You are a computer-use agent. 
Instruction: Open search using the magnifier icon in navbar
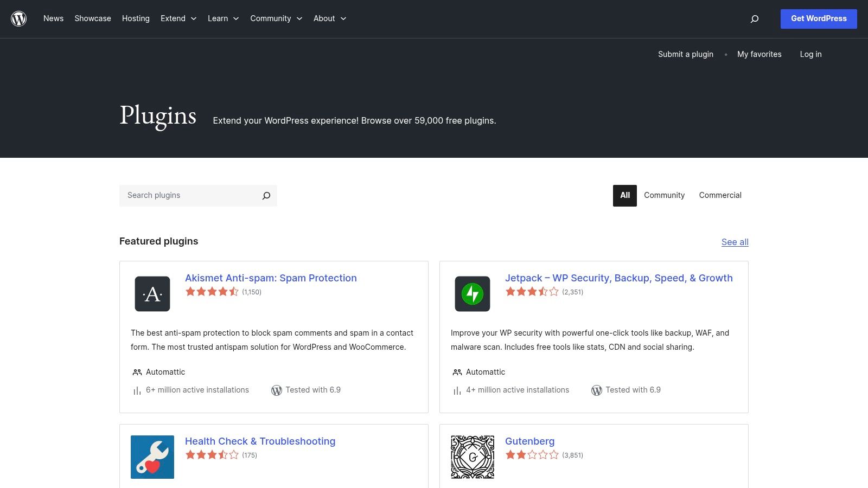754,18
